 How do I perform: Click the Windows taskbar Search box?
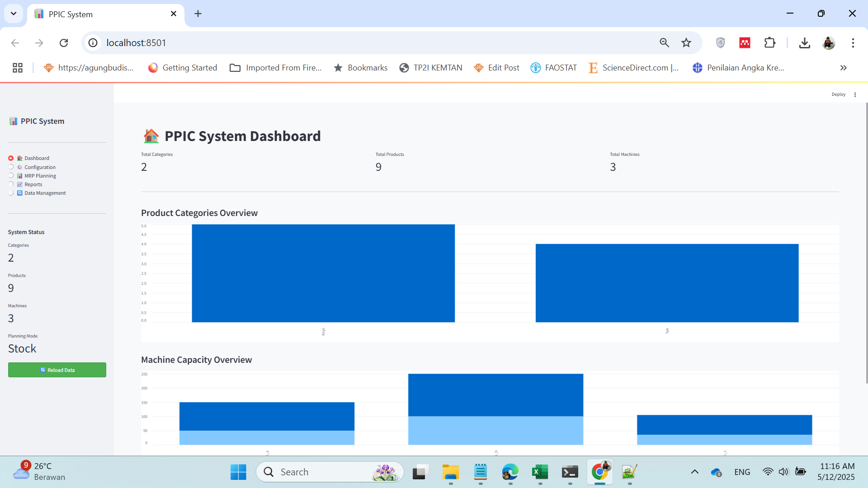pos(330,472)
